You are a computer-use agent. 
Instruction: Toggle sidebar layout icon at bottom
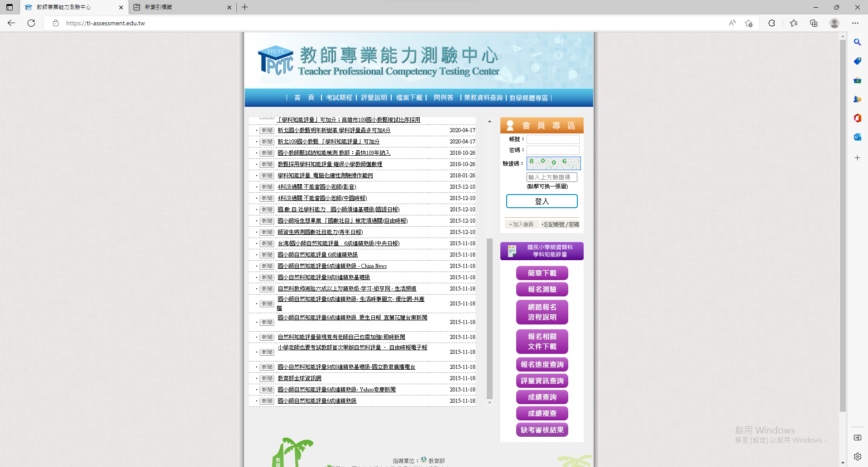coord(857,438)
